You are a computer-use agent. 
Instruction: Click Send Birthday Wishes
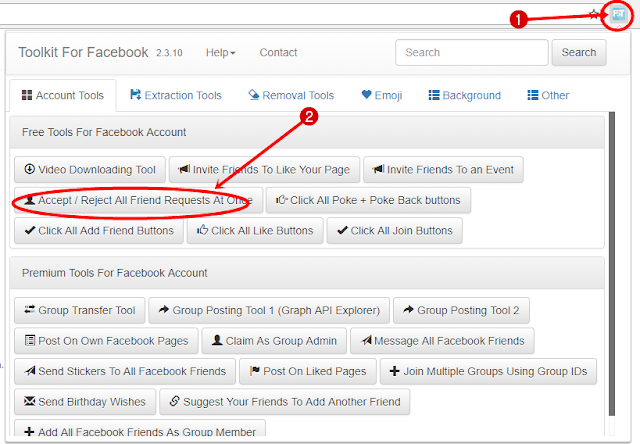(x=85, y=402)
